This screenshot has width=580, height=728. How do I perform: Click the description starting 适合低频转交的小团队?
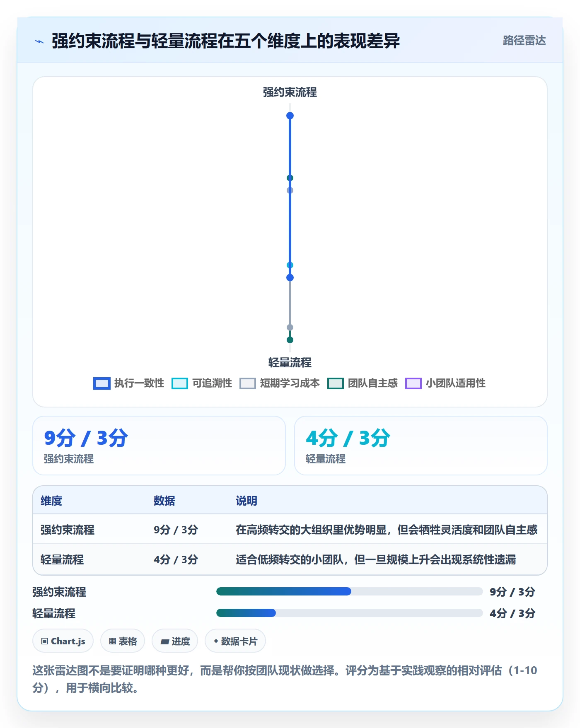click(x=376, y=559)
